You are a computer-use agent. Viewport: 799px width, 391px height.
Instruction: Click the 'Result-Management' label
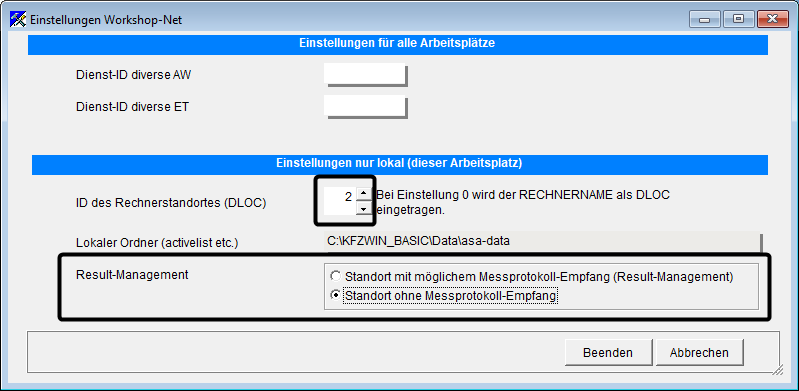(x=132, y=275)
